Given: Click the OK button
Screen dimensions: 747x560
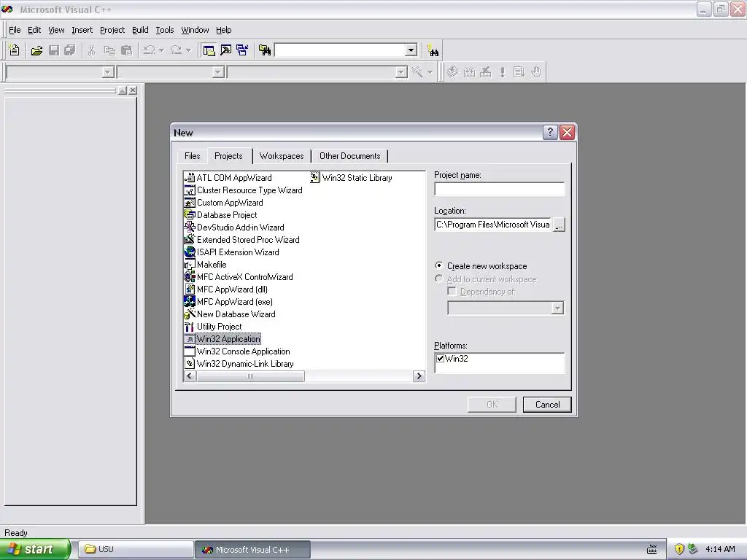Looking at the screenshot, I should pos(492,404).
